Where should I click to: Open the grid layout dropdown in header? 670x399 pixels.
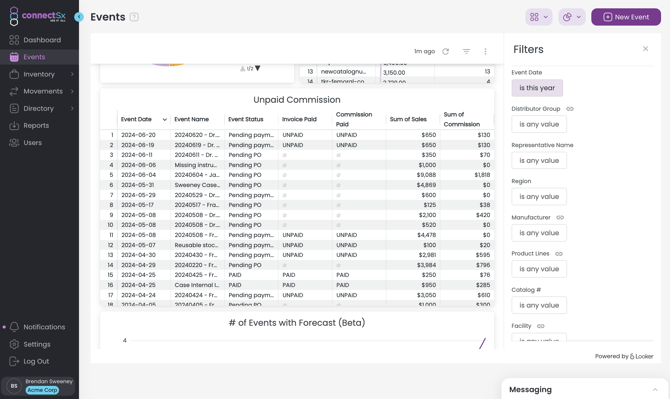point(539,17)
